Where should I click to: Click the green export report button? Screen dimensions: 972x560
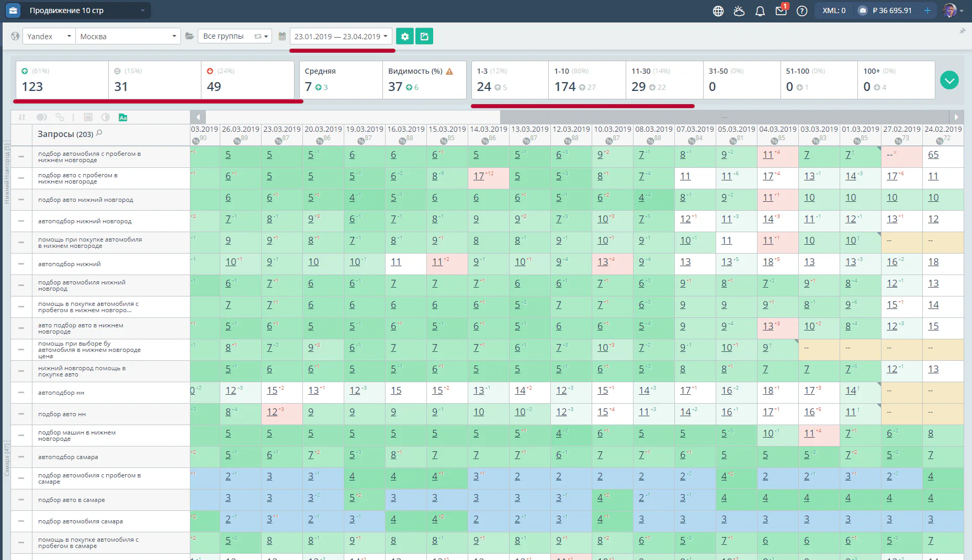[x=424, y=36]
